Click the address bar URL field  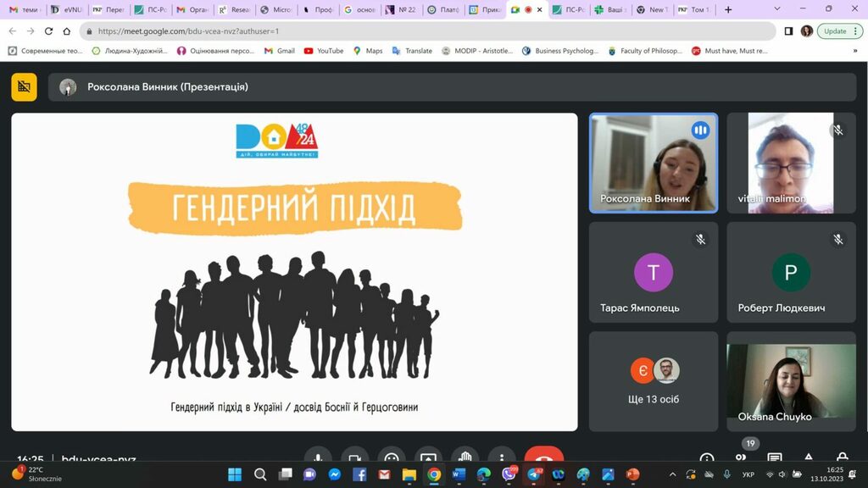point(424,31)
